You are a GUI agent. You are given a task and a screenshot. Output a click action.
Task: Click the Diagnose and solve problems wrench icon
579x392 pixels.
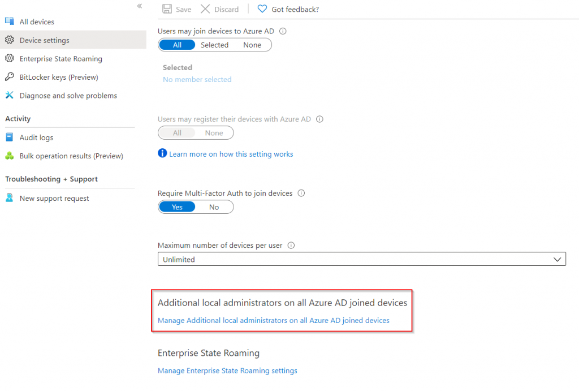coord(10,95)
